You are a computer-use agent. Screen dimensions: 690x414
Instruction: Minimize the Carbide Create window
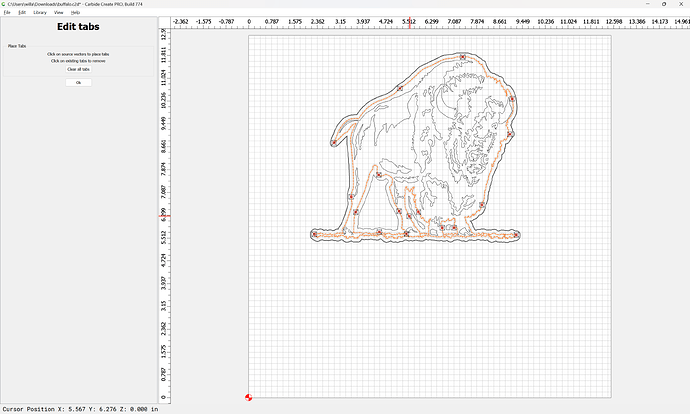647,4
